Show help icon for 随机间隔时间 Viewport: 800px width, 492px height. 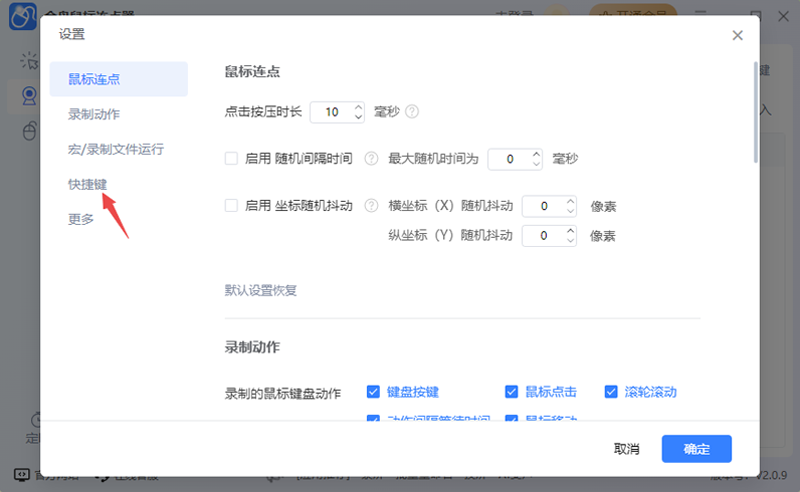pyautogui.click(x=371, y=159)
